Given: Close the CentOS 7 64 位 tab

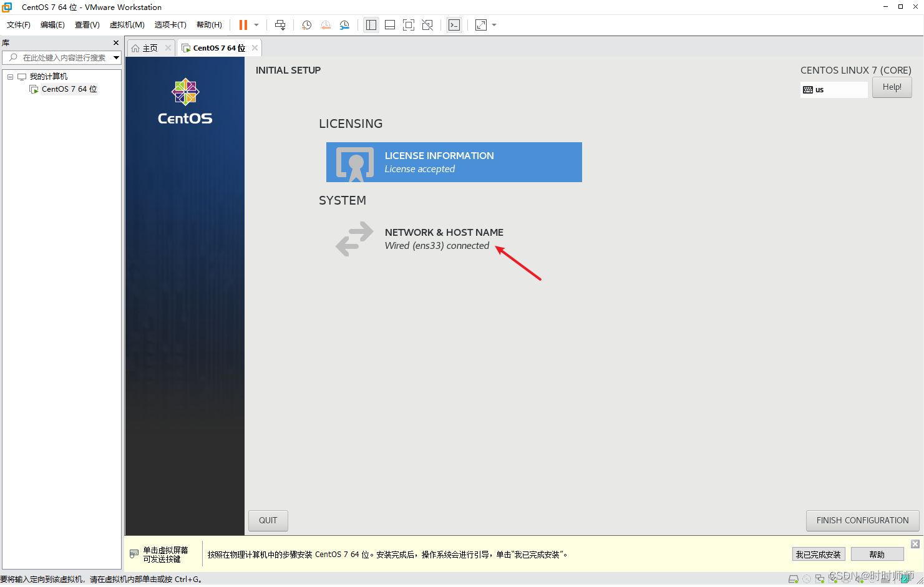Looking at the screenshot, I should (255, 48).
